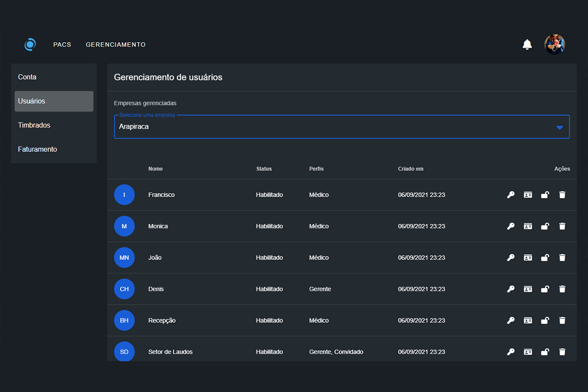The height and width of the screenshot is (392, 588).
Task: Click the BH avatar for Recepção
Action: [x=124, y=321]
